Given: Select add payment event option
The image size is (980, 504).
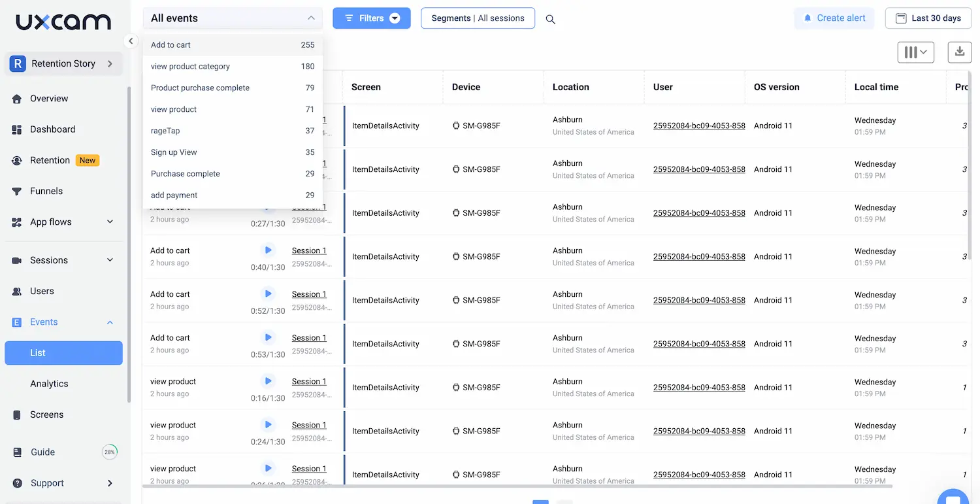Looking at the screenshot, I should [x=233, y=195].
